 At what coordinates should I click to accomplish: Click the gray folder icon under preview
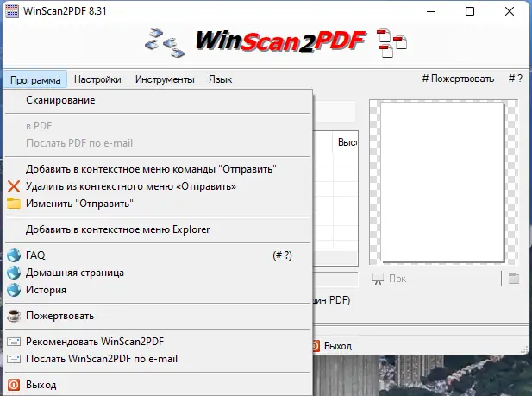coord(514,278)
